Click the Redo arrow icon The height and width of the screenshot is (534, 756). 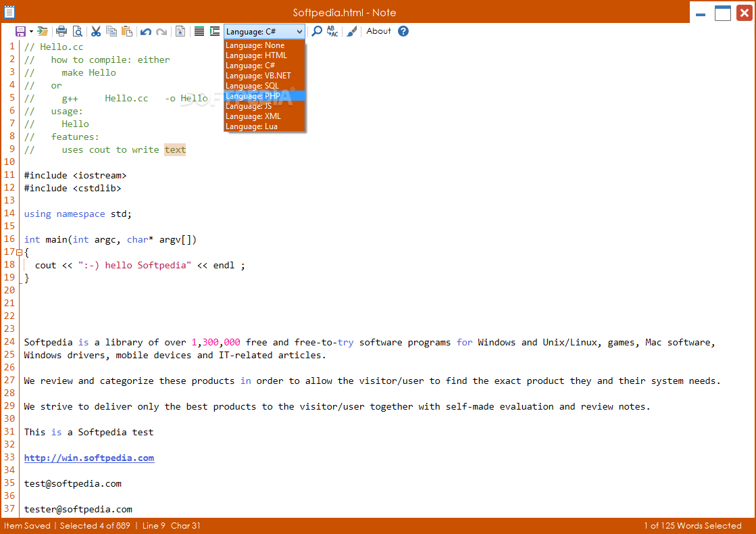click(x=161, y=32)
